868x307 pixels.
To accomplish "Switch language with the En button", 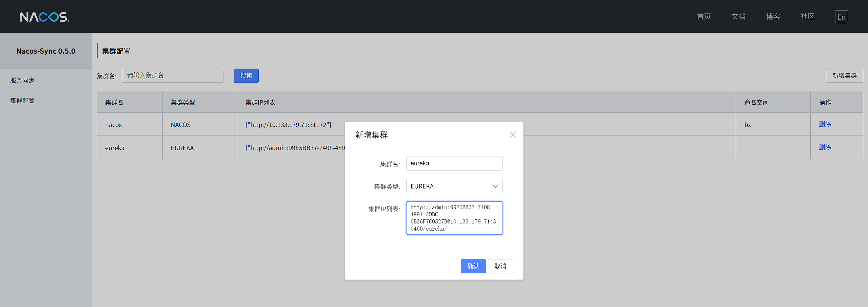I will 841,17.
